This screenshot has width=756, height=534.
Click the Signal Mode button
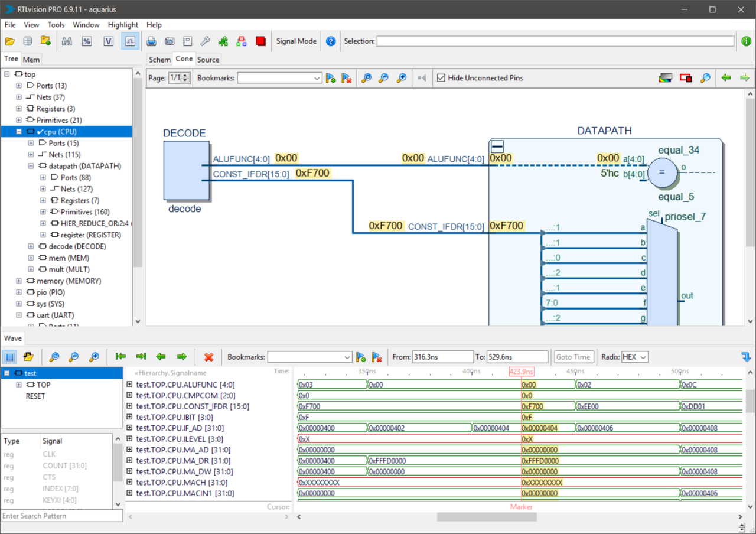pos(296,41)
